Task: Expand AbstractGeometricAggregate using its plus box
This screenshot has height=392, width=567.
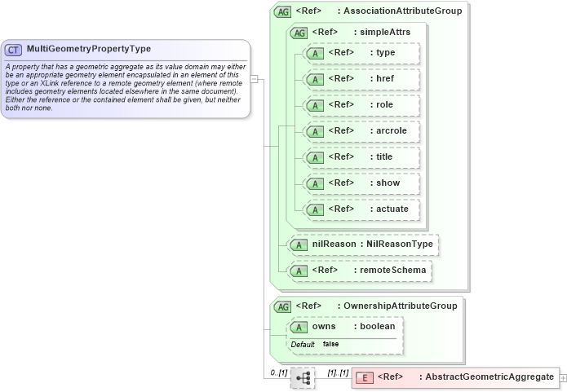Action: (563, 378)
